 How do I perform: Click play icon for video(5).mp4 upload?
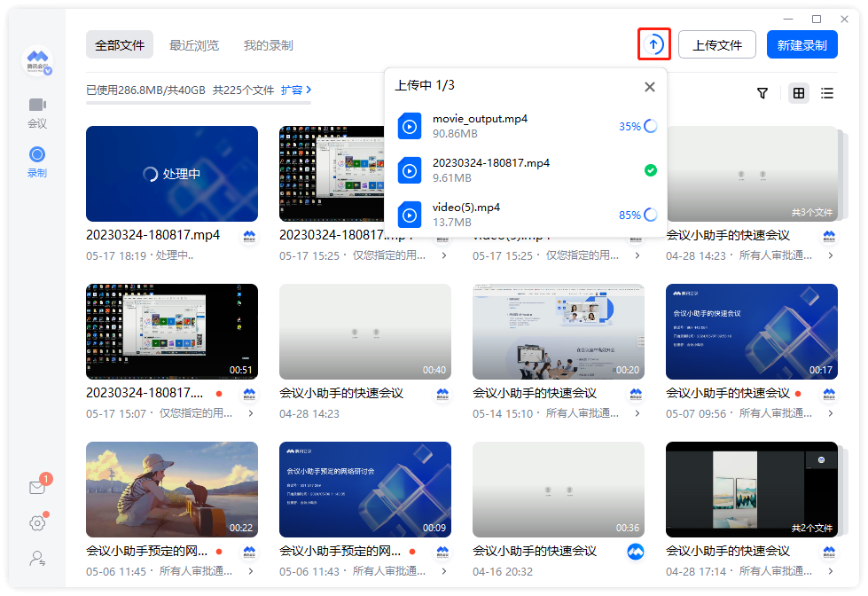[x=410, y=215]
